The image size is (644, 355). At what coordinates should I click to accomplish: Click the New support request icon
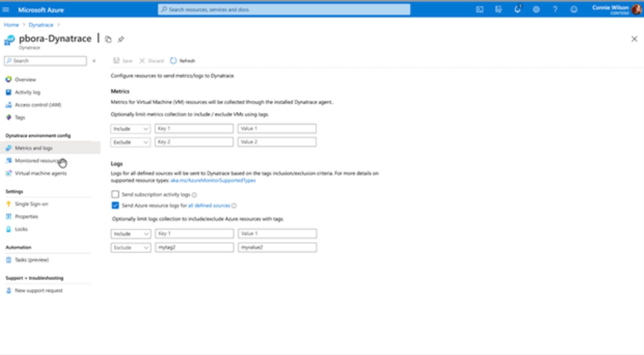click(9, 290)
